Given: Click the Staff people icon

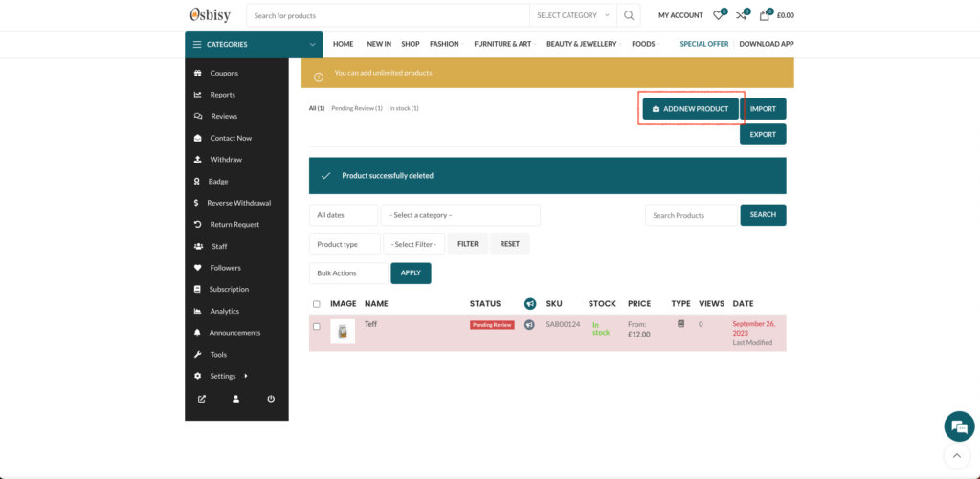Looking at the screenshot, I should (x=199, y=246).
